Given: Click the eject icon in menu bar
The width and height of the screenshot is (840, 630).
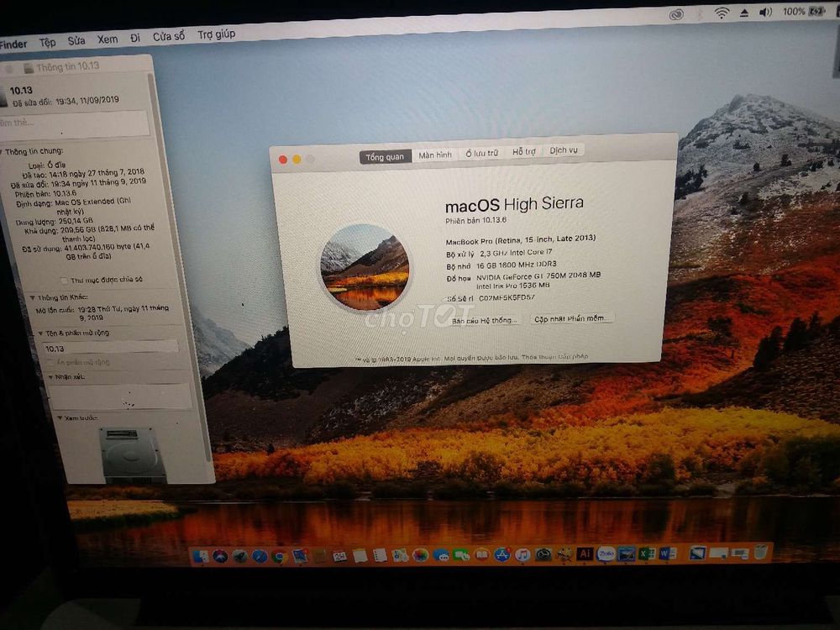Looking at the screenshot, I should pos(744,13).
